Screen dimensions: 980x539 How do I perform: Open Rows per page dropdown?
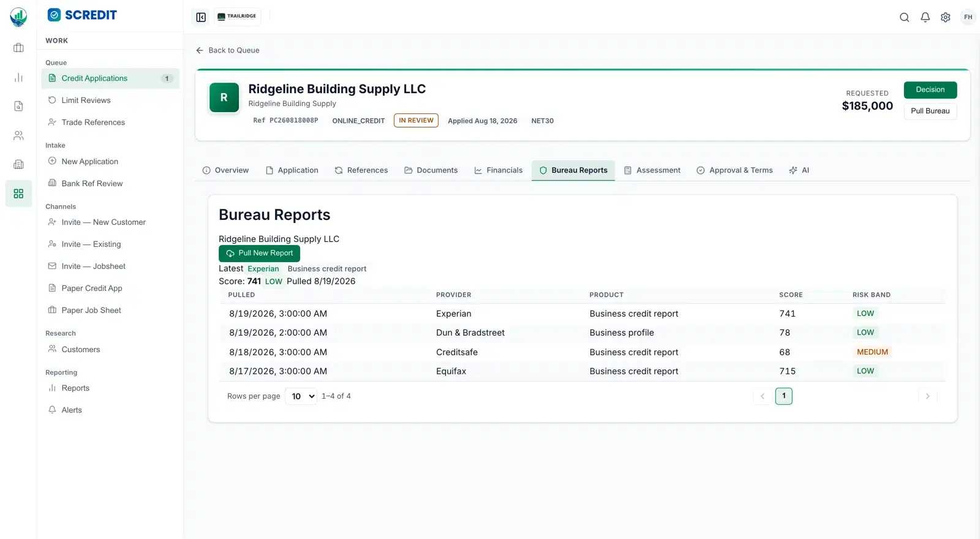click(301, 396)
